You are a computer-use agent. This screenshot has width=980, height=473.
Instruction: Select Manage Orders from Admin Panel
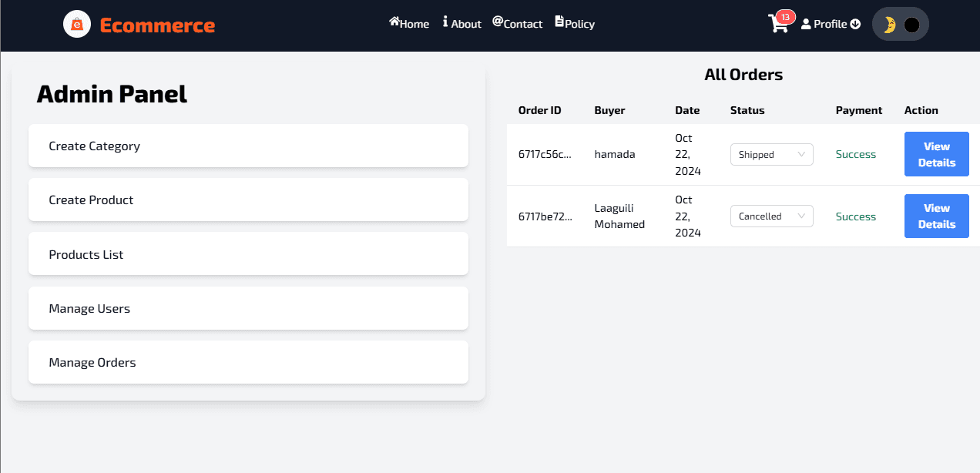[x=248, y=362]
